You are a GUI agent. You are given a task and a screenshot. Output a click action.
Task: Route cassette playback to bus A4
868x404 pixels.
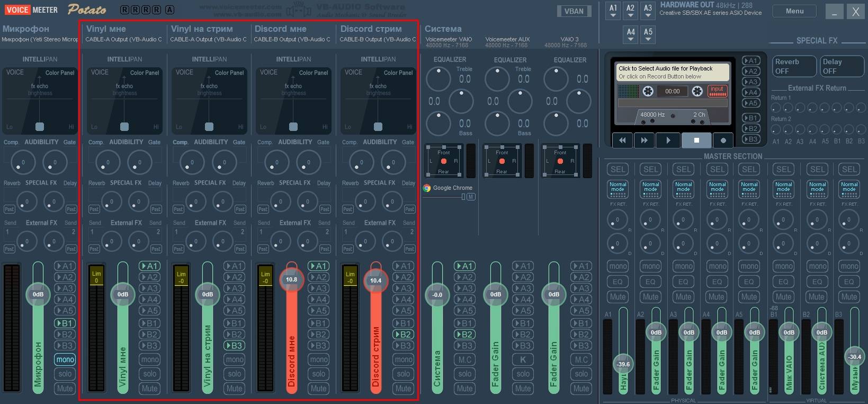pyautogui.click(x=750, y=92)
